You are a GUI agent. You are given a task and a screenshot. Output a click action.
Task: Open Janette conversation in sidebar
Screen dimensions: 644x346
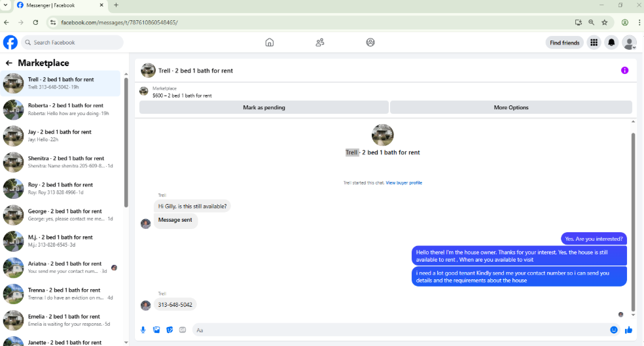(x=61, y=341)
